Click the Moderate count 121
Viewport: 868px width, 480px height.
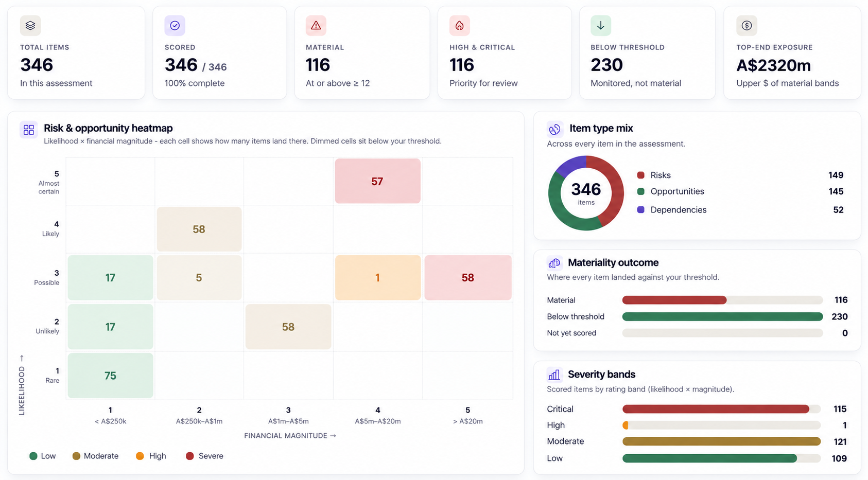tap(840, 441)
